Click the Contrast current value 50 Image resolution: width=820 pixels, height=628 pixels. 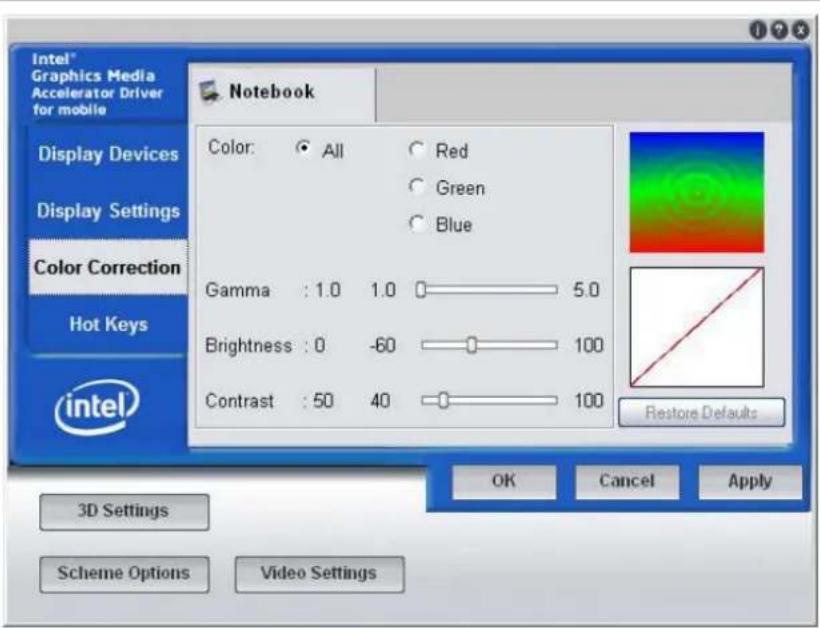pyautogui.click(x=323, y=401)
